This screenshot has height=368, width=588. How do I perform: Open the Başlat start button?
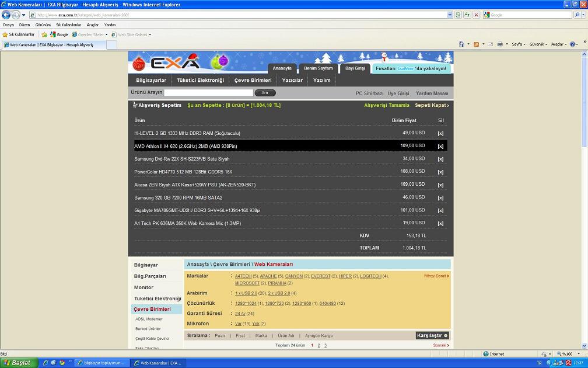(19, 363)
